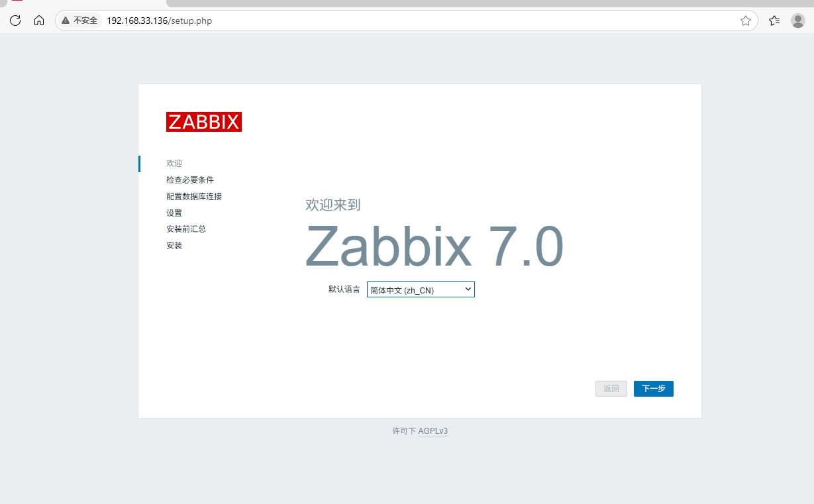This screenshot has width=814, height=504.
Task: Select the 设置 step in sidebar
Action: [x=174, y=213]
